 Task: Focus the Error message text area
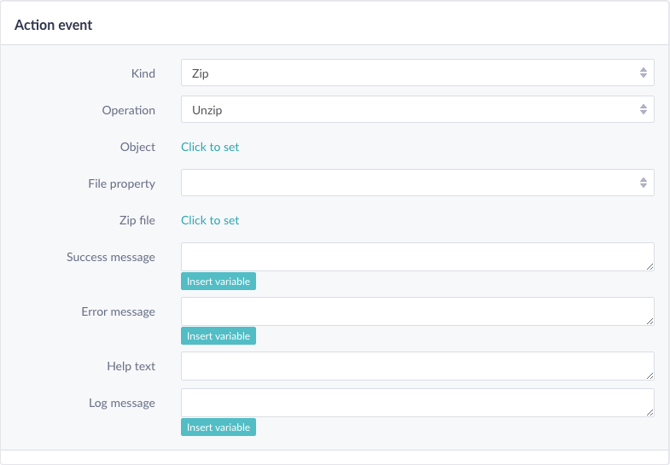(417, 312)
